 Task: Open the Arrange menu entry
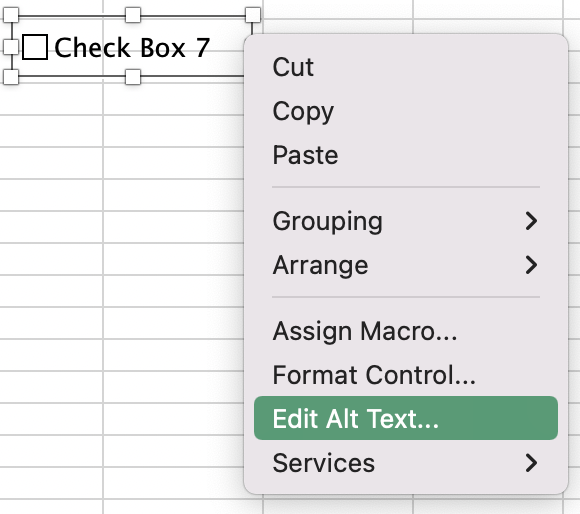click(406, 265)
